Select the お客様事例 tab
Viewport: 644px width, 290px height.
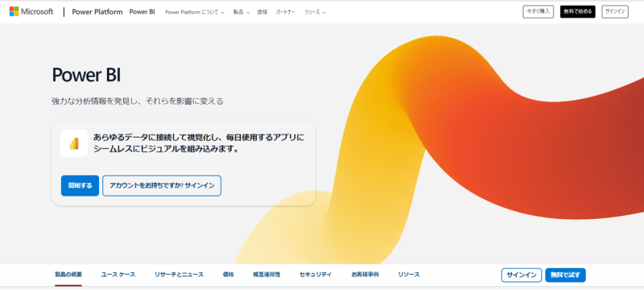point(365,275)
